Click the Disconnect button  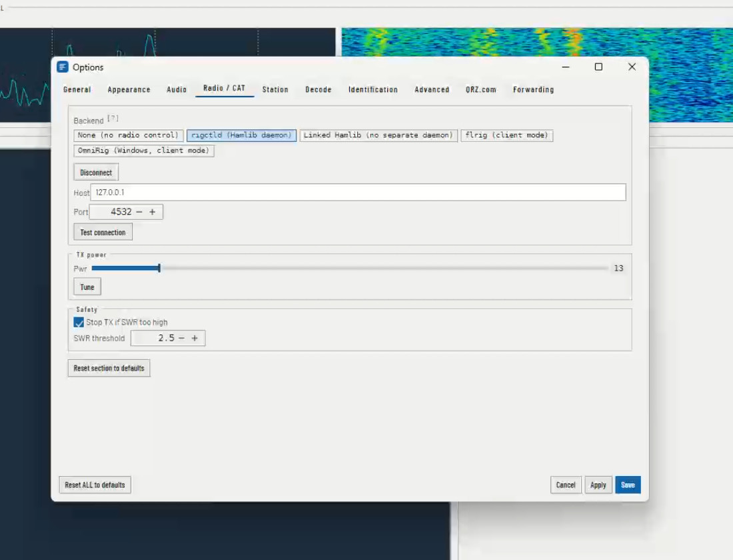click(96, 172)
